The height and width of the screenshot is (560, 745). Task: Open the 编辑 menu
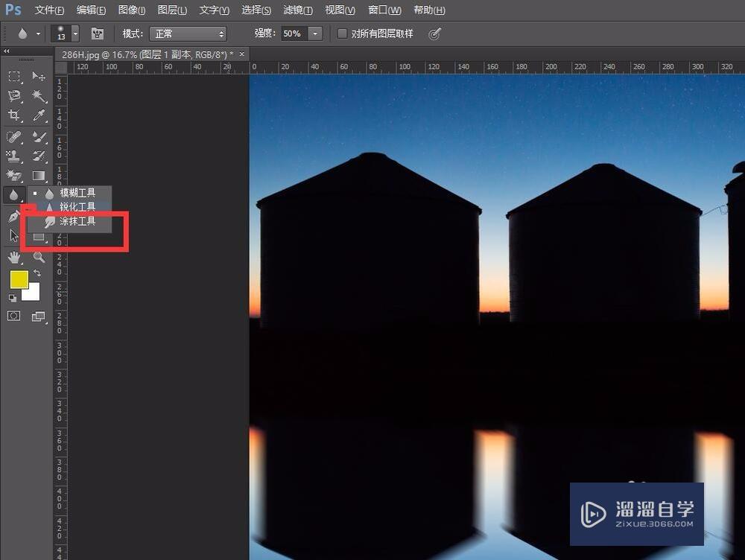91,10
